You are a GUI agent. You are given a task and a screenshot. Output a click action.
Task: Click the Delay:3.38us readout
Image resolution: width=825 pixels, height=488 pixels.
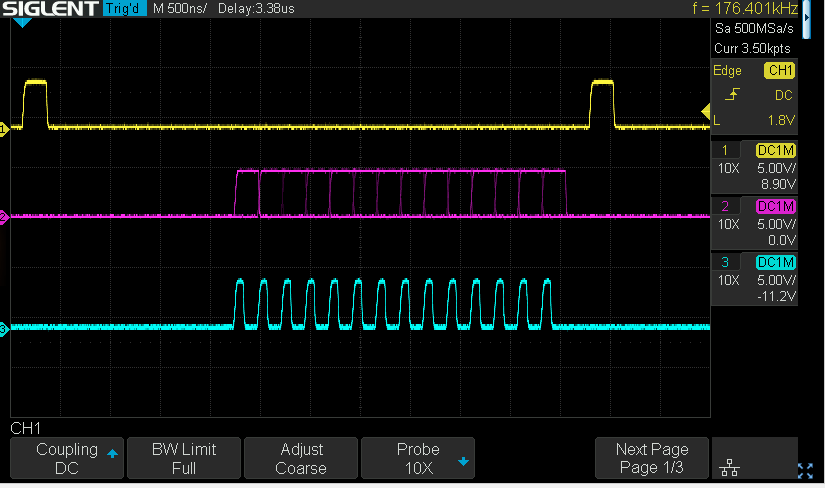256,8
